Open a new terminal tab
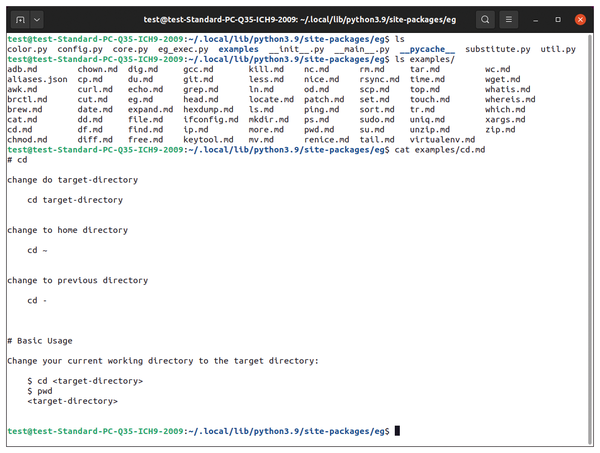Viewport: 600px width, 453px height. coord(20,20)
